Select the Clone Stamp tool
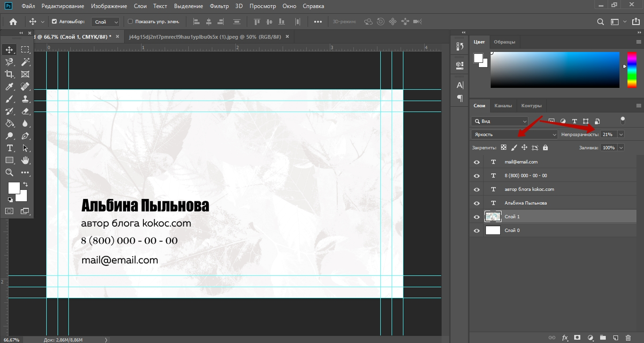 pos(25,99)
